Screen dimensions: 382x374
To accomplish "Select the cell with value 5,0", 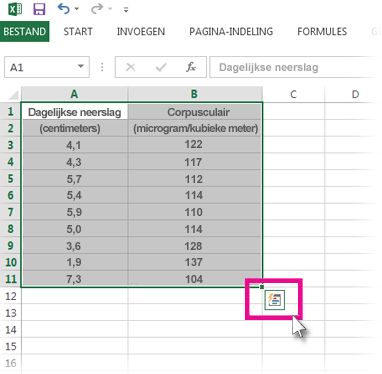I will [x=75, y=229].
